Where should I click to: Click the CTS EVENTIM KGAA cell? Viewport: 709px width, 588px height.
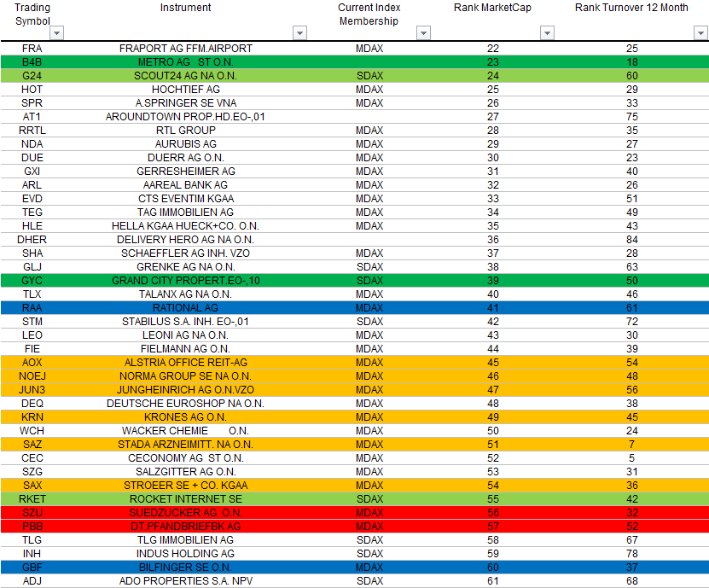(186, 199)
